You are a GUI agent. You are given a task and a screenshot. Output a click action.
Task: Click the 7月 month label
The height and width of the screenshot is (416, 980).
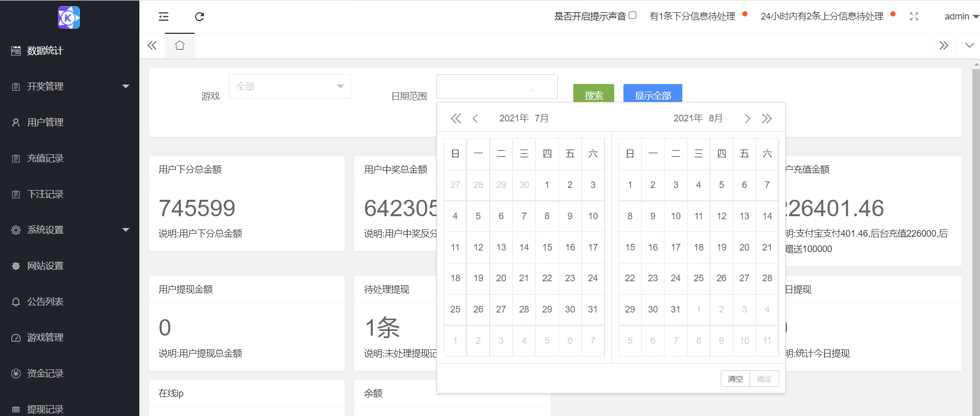[541, 118]
